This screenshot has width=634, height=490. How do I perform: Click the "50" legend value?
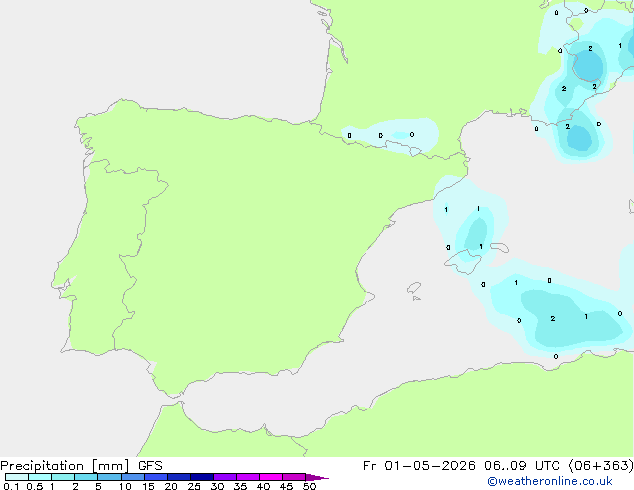[x=309, y=486]
